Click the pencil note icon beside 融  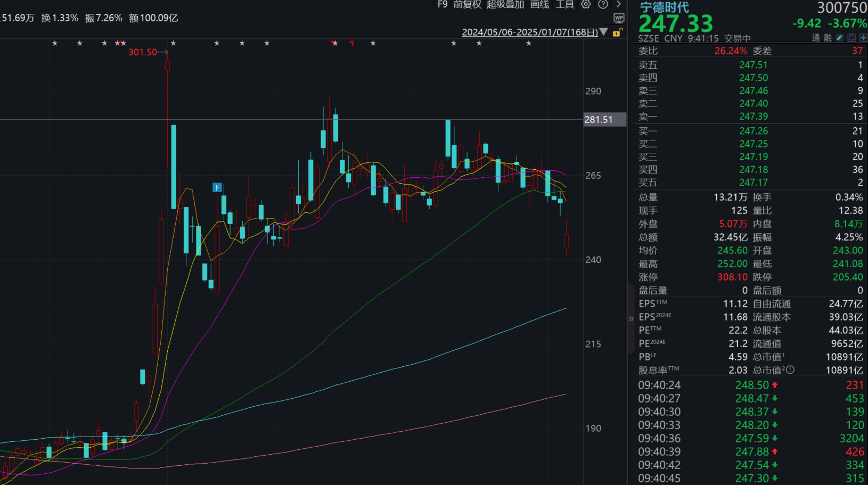[840, 38]
